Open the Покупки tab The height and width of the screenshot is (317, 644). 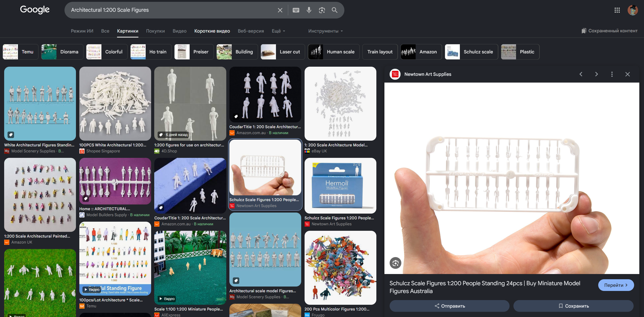pos(156,31)
